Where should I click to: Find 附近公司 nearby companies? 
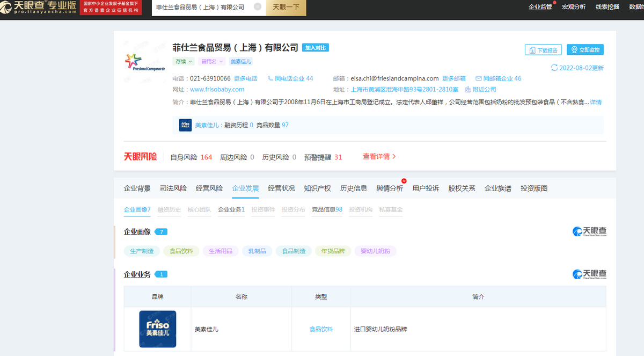[x=480, y=90]
